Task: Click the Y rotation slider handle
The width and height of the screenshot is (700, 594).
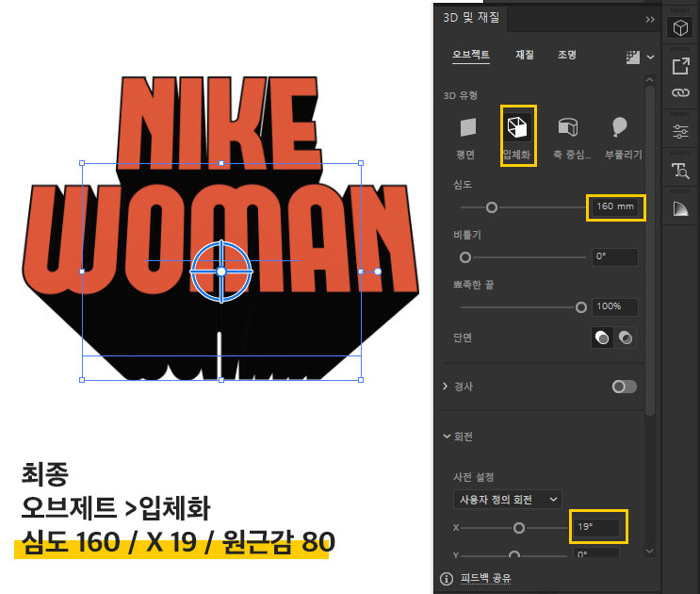Action: click(514, 555)
